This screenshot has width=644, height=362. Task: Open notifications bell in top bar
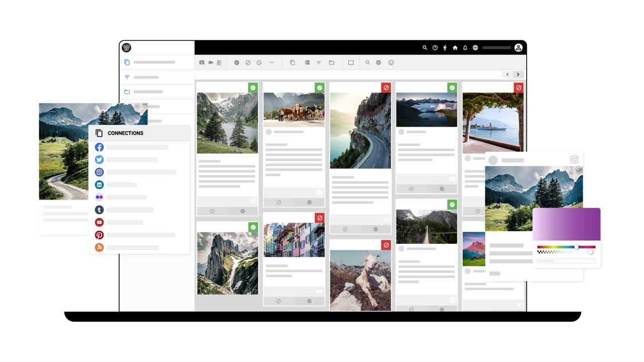pyautogui.click(x=465, y=48)
